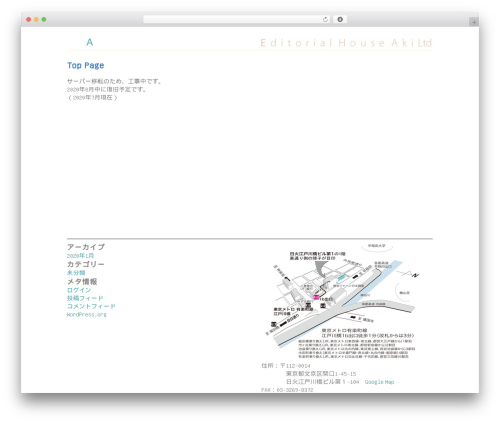Image resolution: width=500 pixels, height=423 pixels.
Task: Open the 2020年1月 archive link
Action: (x=80, y=256)
